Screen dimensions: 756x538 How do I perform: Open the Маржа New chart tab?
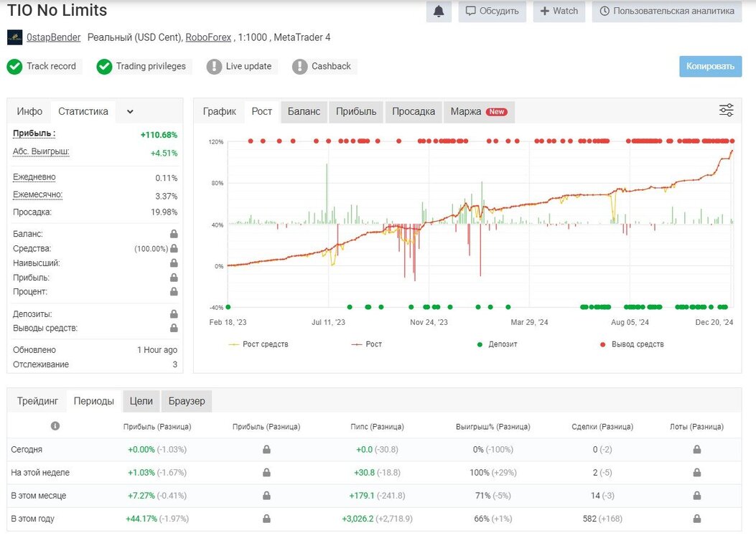(x=479, y=112)
